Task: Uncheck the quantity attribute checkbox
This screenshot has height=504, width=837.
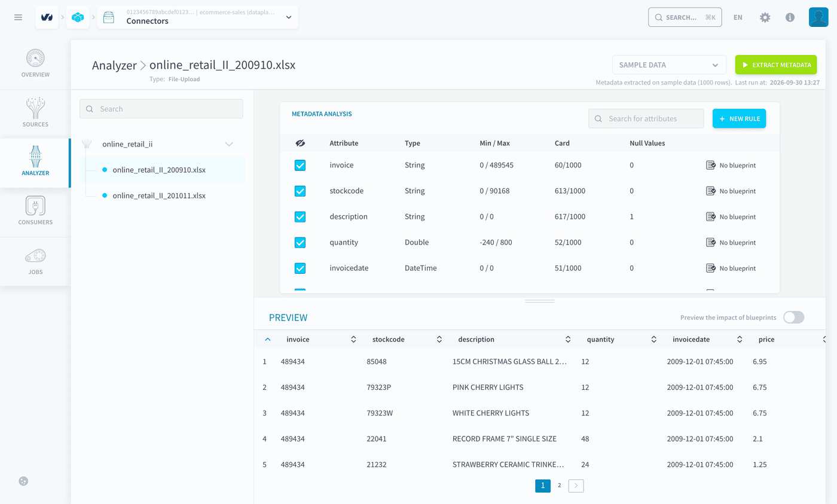Action: click(x=300, y=242)
